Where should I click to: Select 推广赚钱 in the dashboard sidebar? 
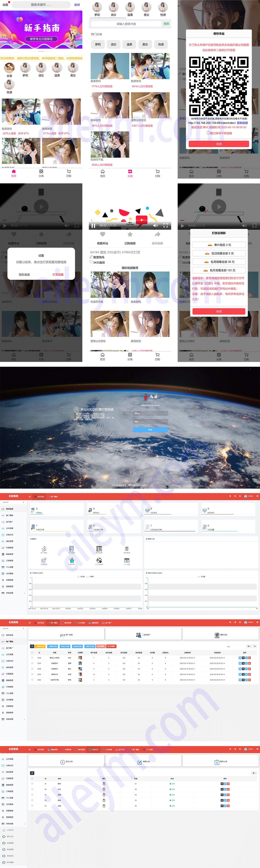click(x=13, y=516)
